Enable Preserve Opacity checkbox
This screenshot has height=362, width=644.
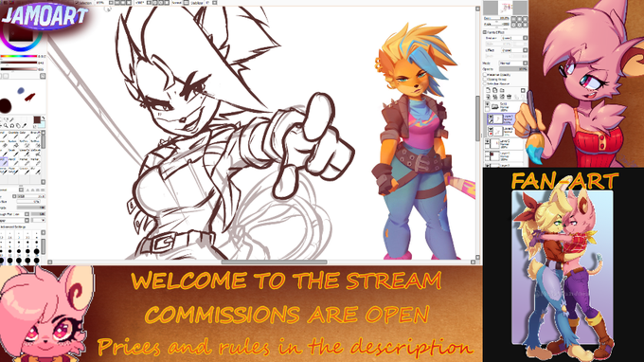pyautogui.click(x=485, y=74)
